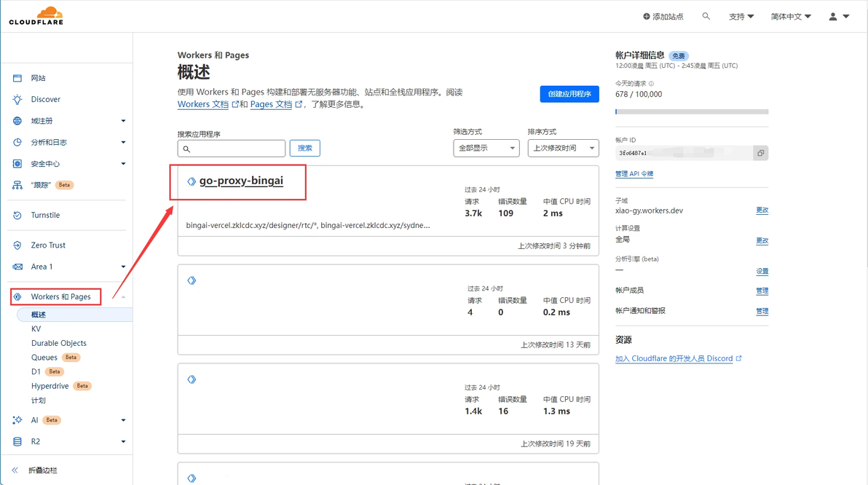Collapse the Workers and Pages menu arrow
This screenshot has width=868, height=485.
click(x=124, y=297)
